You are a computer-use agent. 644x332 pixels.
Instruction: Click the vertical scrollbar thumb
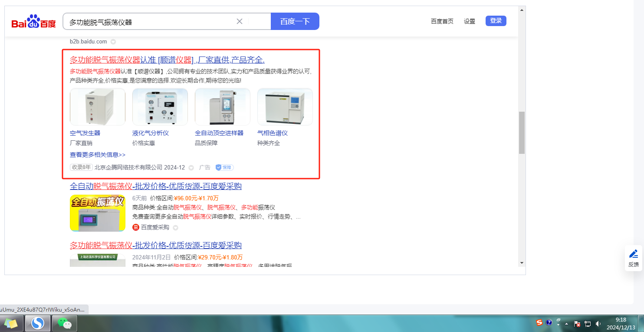tap(522, 133)
